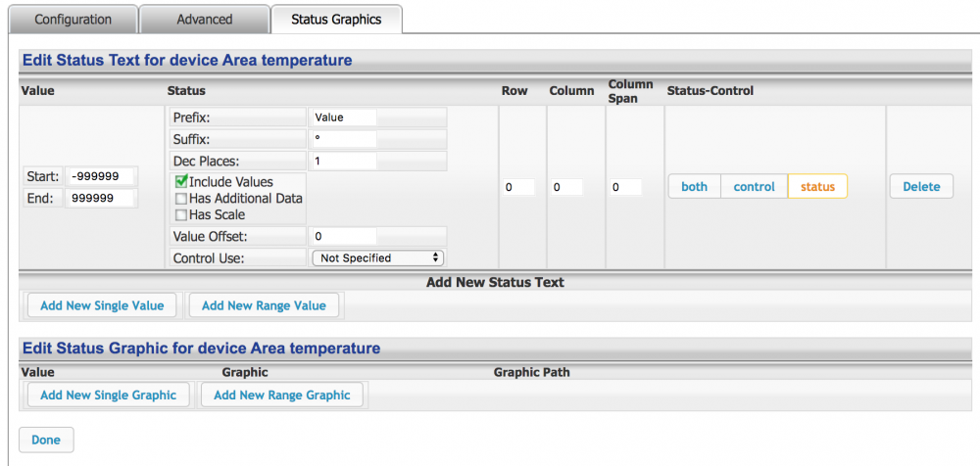
Task: Uncheck the Include Values checkbox
Action: [181, 182]
